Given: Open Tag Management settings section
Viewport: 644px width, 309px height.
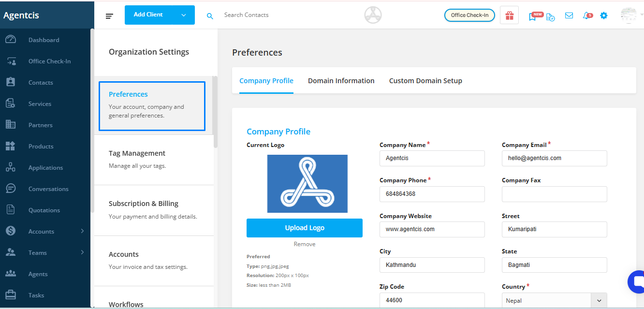Looking at the screenshot, I should coord(154,160).
